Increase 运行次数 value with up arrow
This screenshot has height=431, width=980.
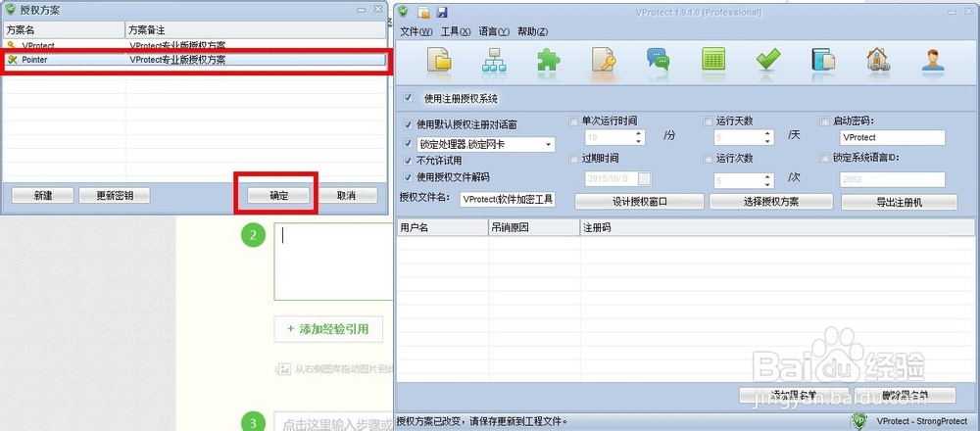[767, 176]
